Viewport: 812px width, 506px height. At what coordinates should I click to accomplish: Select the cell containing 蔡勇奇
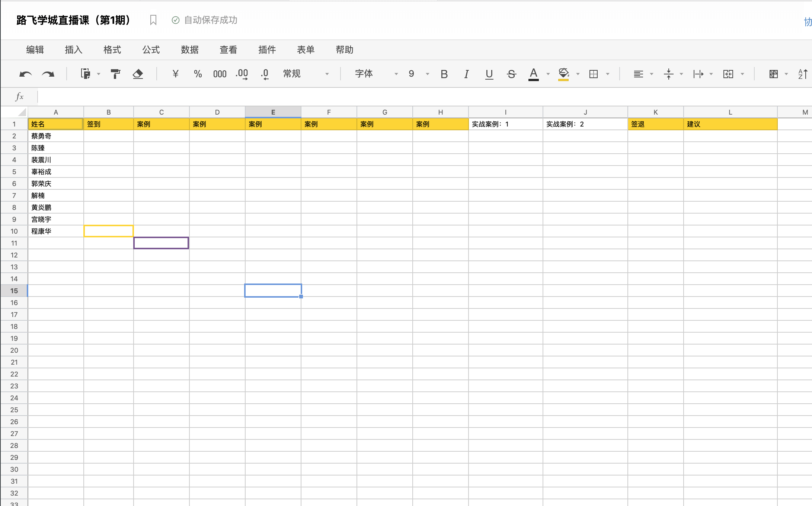point(56,136)
